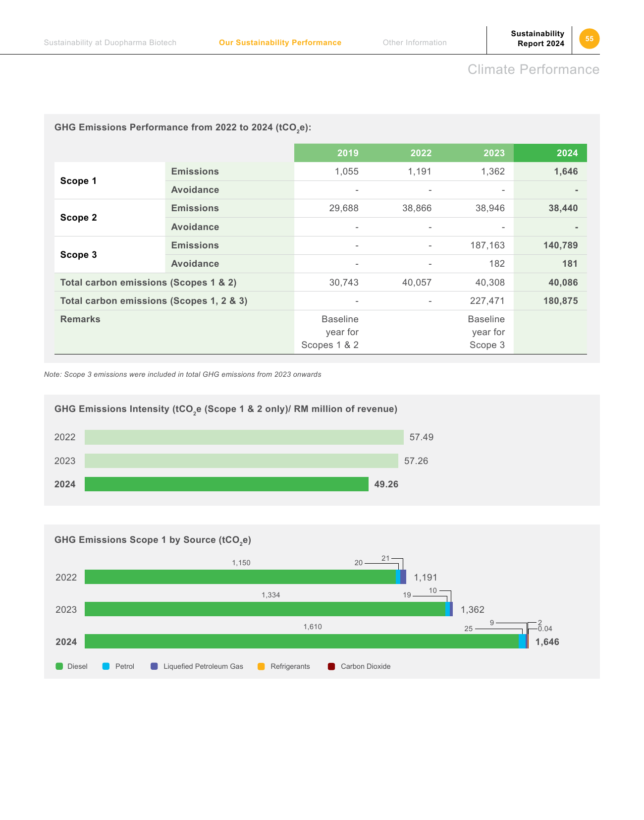The width and height of the screenshot is (644, 820).
Task: Click the Carbon Dioxide legend swatch
Action: (x=331, y=666)
